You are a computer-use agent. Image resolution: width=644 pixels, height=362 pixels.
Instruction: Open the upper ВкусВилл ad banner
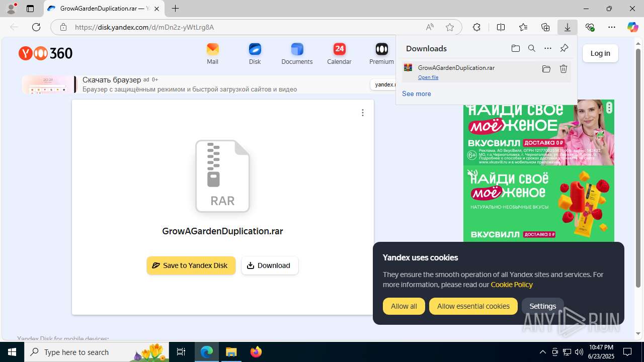pos(538,132)
